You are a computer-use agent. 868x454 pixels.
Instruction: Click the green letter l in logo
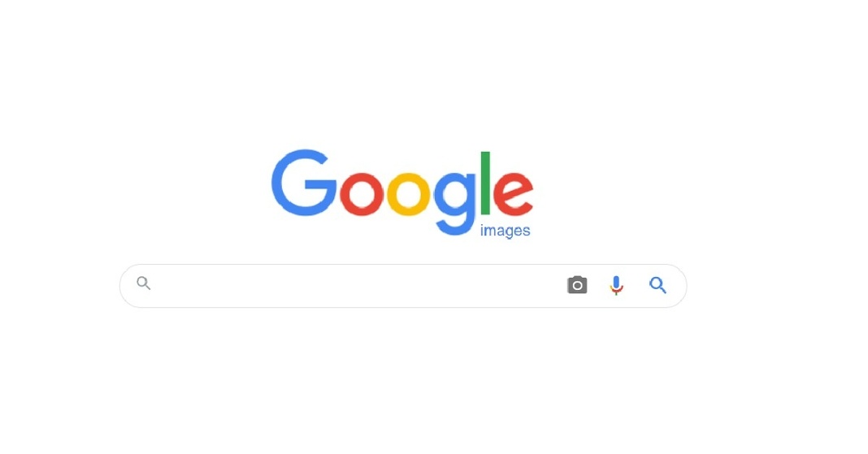(x=485, y=183)
